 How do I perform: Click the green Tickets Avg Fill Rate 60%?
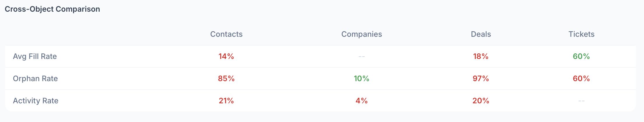pos(581,56)
